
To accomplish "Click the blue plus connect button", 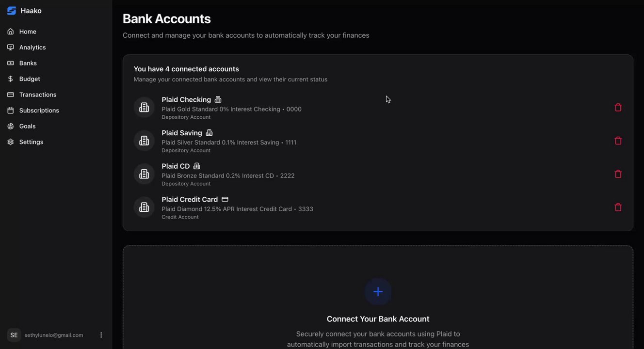I will 378,291.
